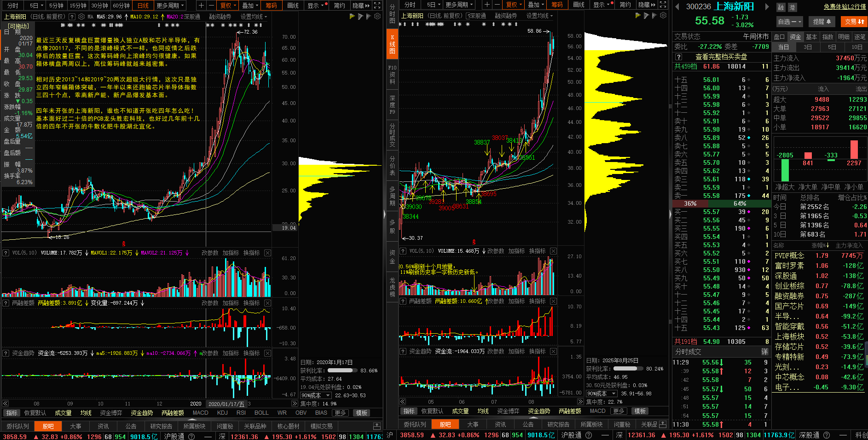Image resolution: width=868 pixels, height=440 pixels.
Task: Open the 资金 tab in the quote panel
Action: tap(795, 37)
